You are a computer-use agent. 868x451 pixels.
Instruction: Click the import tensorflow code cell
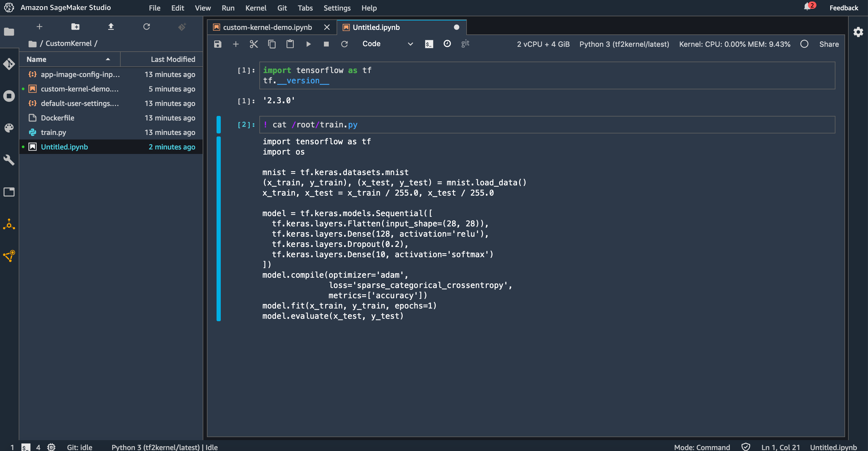(547, 75)
